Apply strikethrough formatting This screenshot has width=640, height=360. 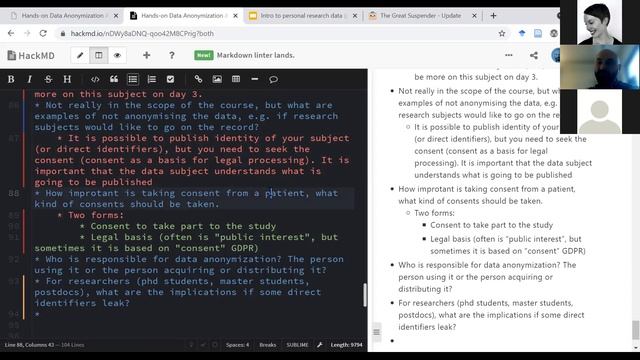click(48, 79)
